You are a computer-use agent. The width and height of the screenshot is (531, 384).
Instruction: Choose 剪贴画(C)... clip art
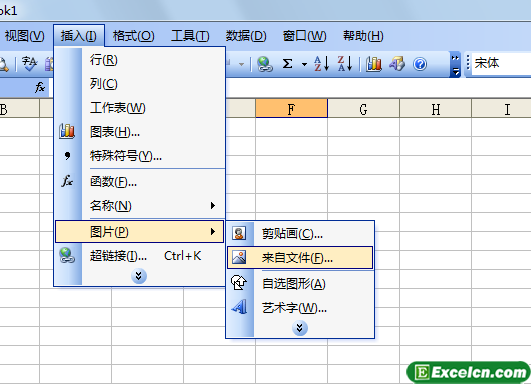click(x=300, y=233)
